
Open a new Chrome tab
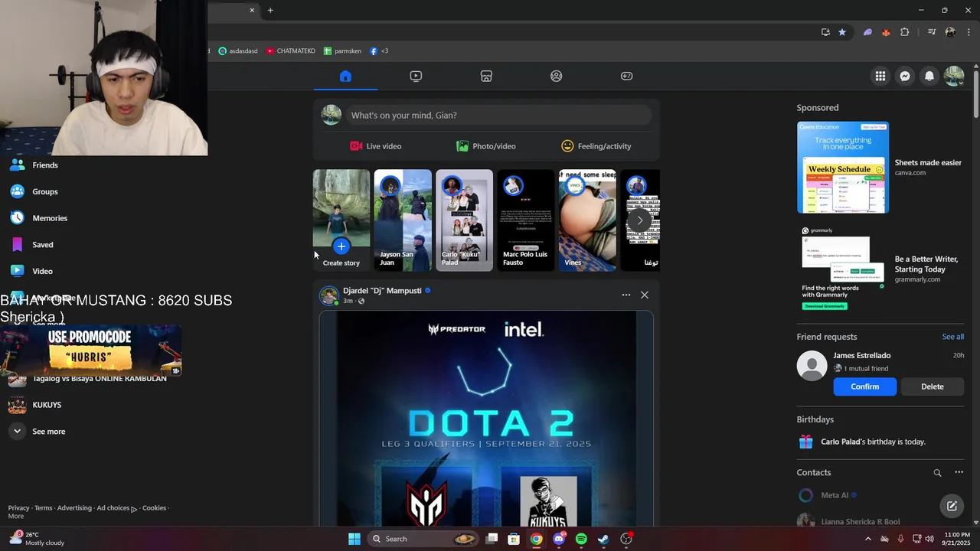[x=270, y=10]
